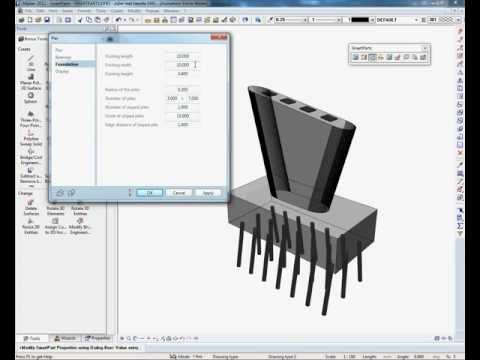The height and width of the screenshot is (360, 480).
Task: Click the Footing width value field
Action: 183,65
